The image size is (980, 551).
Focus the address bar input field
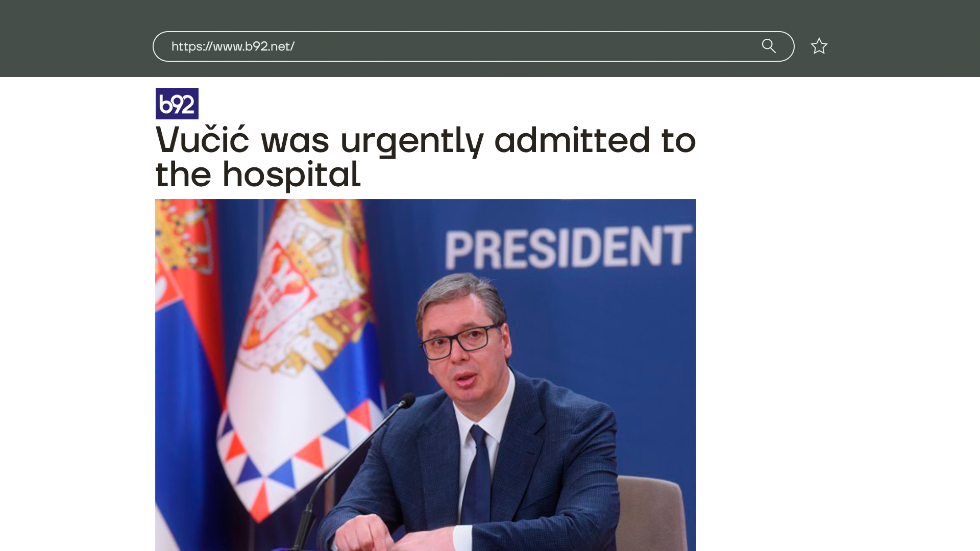(x=473, y=46)
